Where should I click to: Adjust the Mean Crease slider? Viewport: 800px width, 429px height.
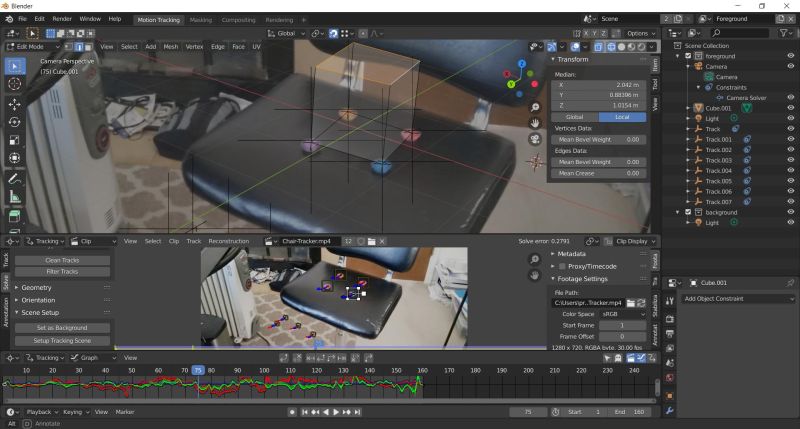tap(599, 173)
